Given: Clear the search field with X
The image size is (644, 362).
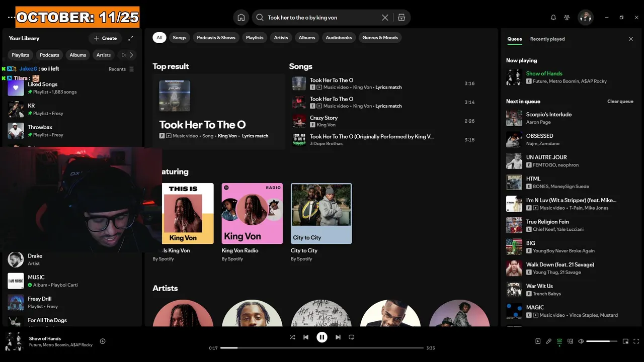Looking at the screenshot, I should 385,18.
